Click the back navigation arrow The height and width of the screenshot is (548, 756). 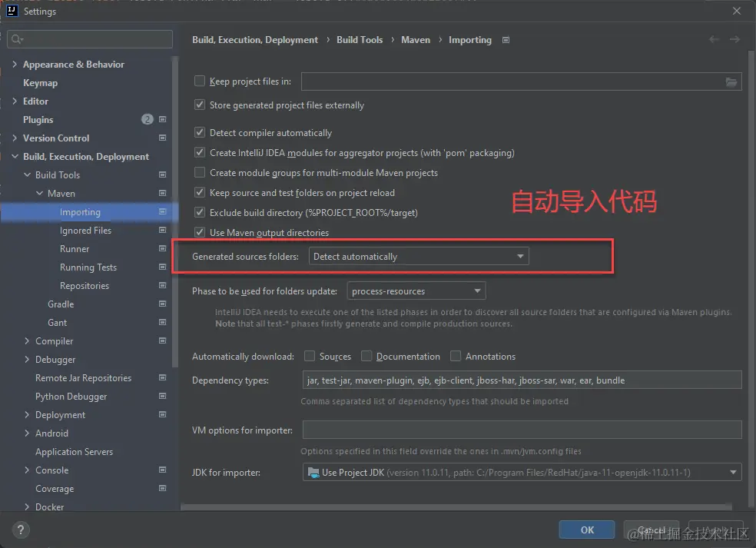pos(714,39)
